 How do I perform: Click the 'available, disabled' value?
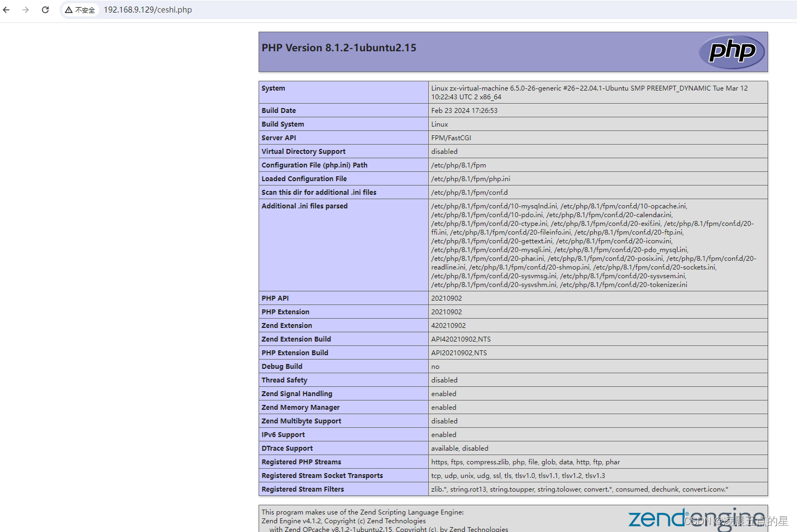coord(460,449)
